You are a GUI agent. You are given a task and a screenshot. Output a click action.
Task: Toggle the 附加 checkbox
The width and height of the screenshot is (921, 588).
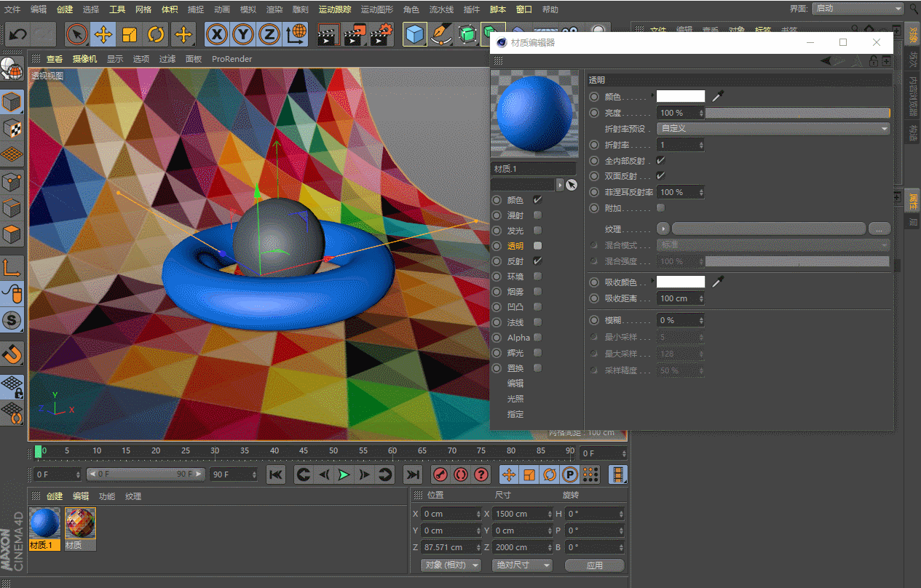660,208
